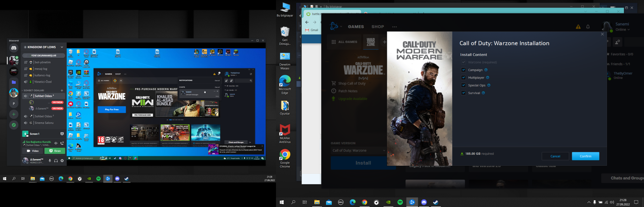The image size is (644, 207).
Task: Uncheck the Special Ops checkbox
Action: tap(464, 85)
